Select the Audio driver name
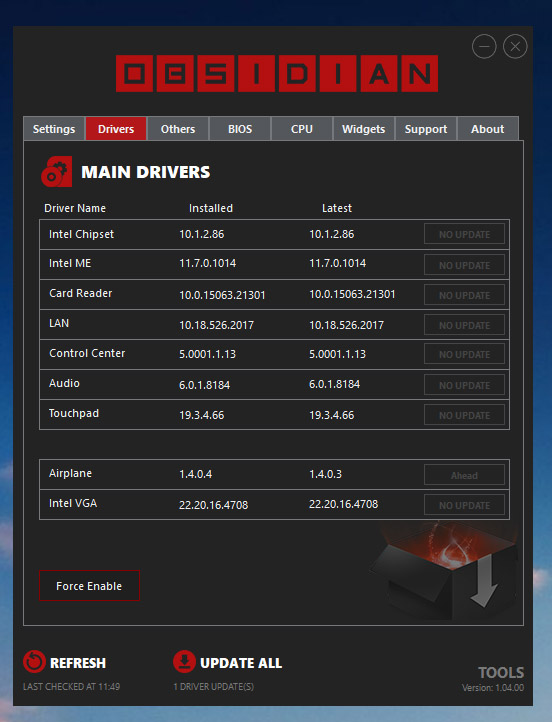 point(64,383)
